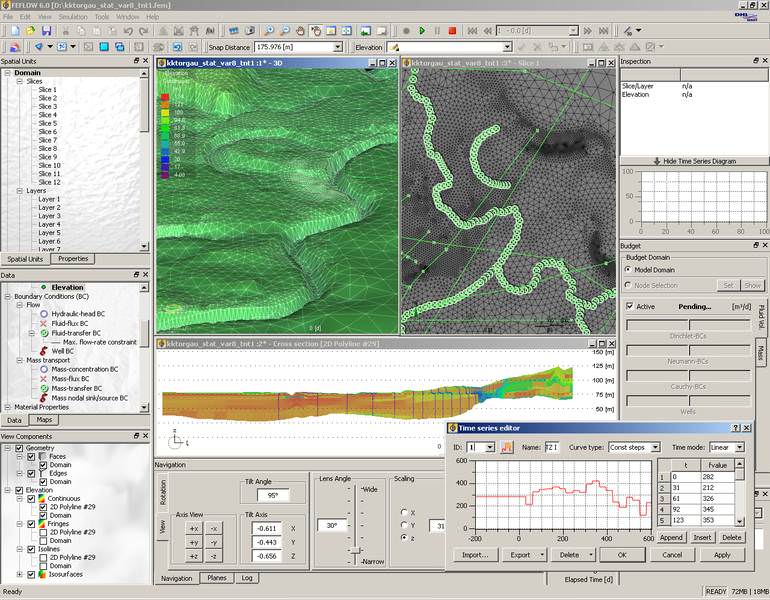Click the Fluid-flux BC cross icon
770x600 pixels.
[x=44, y=324]
